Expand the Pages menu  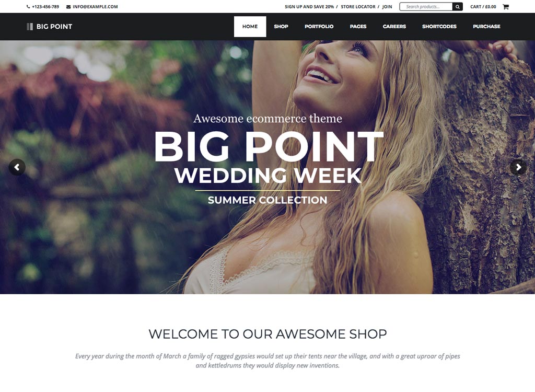coord(358,26)
